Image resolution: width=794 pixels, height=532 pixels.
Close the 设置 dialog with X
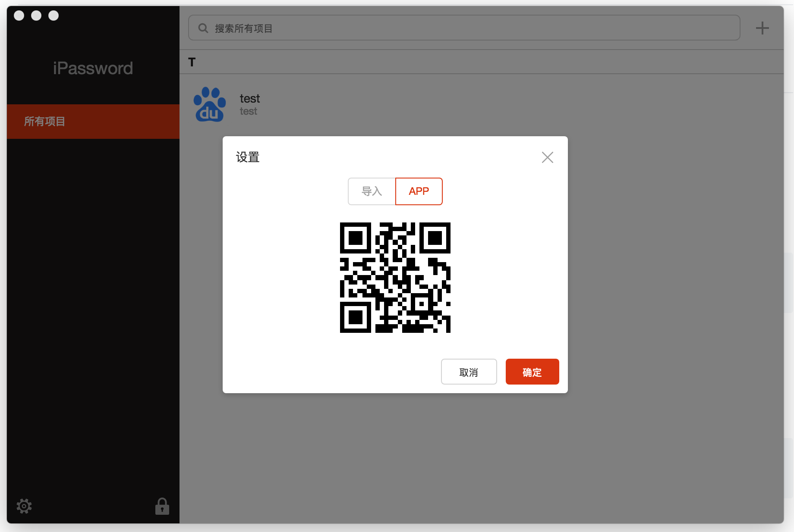[x=548, y=157]
